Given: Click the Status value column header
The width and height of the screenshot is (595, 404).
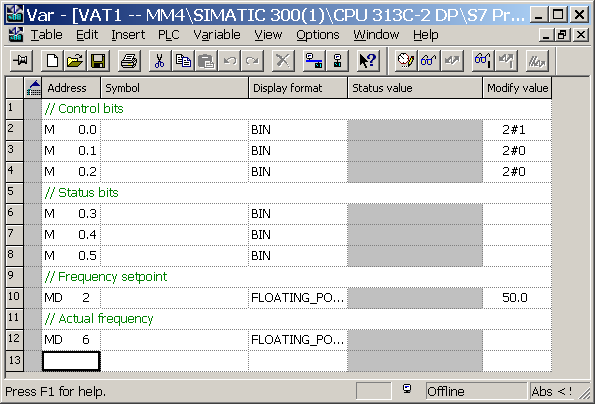Looking at the screenshot, I should [x=415, y=88].
